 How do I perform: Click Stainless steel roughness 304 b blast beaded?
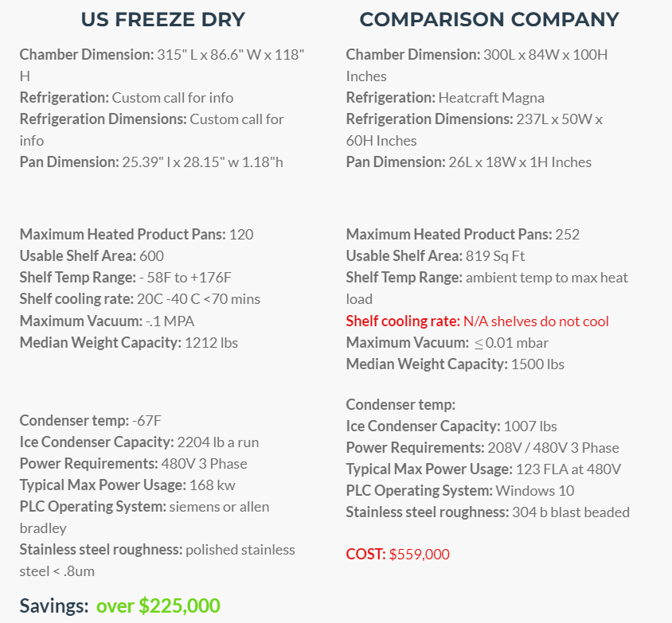point(488,512)
